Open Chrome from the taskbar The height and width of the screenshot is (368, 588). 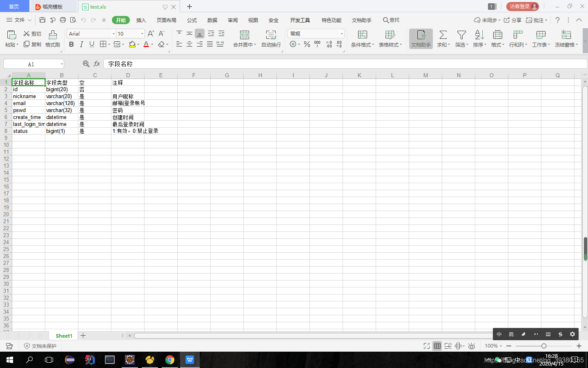(x=170, y=360)
